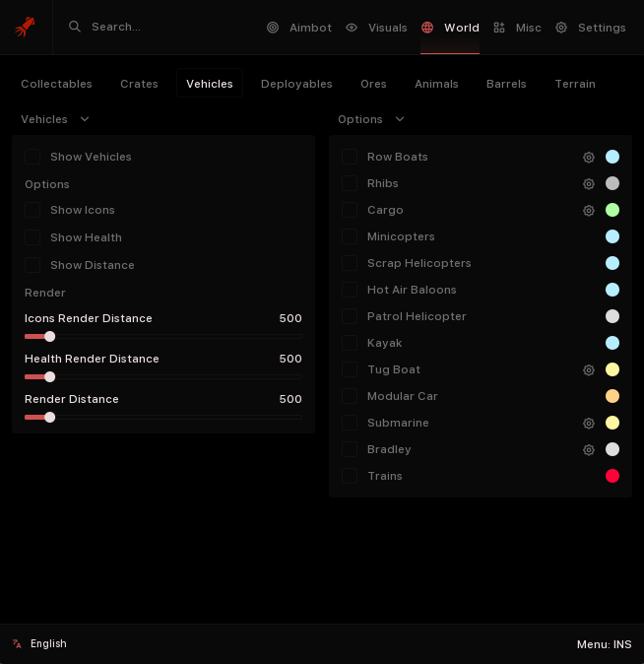Pick Tug Boat yellow color swatch
Viewport: 644px width, 664px height.
612,369
